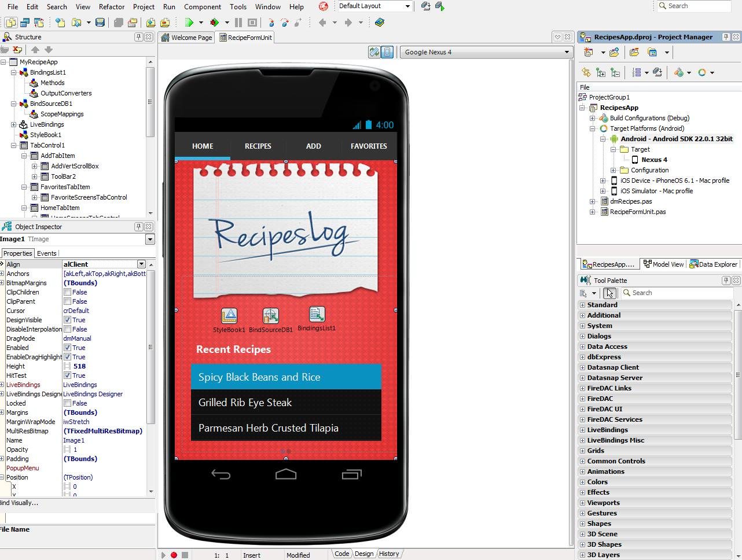The width and height of the screenshot is (742, 560).
Task: Expand the Standard category in Tool Palette
Action: (582, 305)
